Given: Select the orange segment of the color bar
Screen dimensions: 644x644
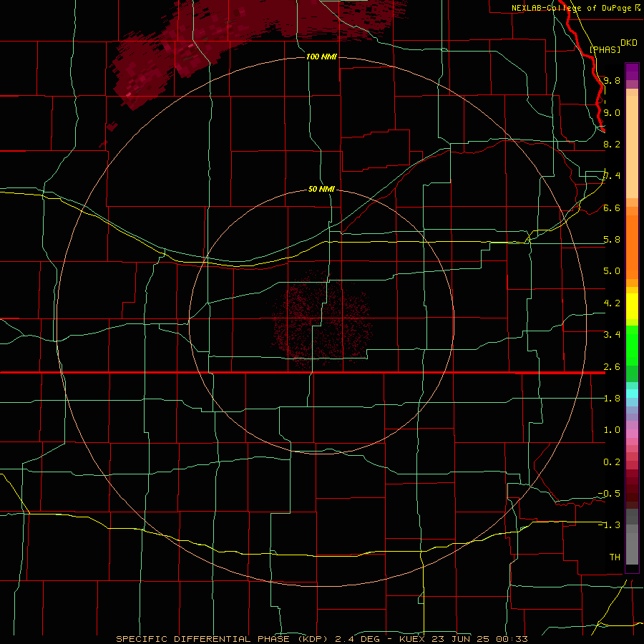Looking at the screenshot, I should click(x=632, y=246).
